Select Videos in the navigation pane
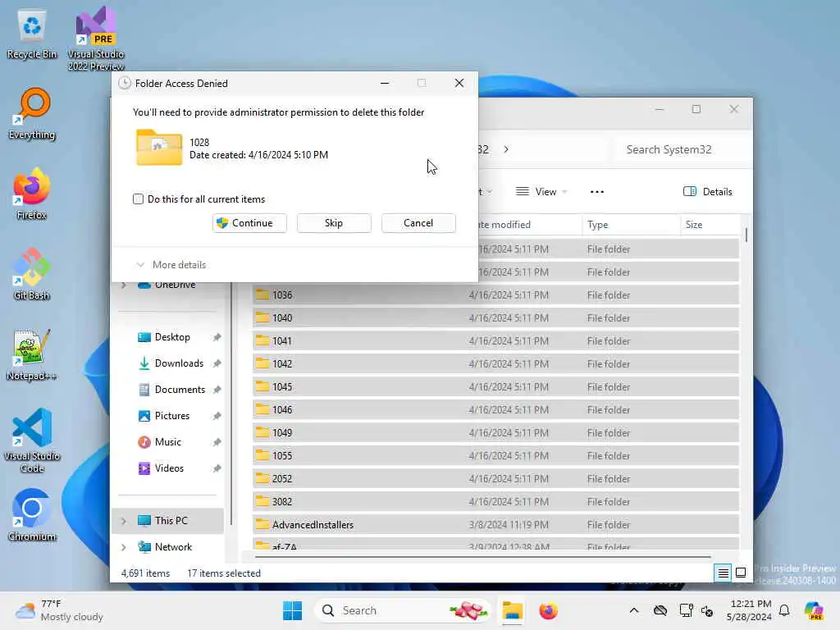 [x=169, y=468]
